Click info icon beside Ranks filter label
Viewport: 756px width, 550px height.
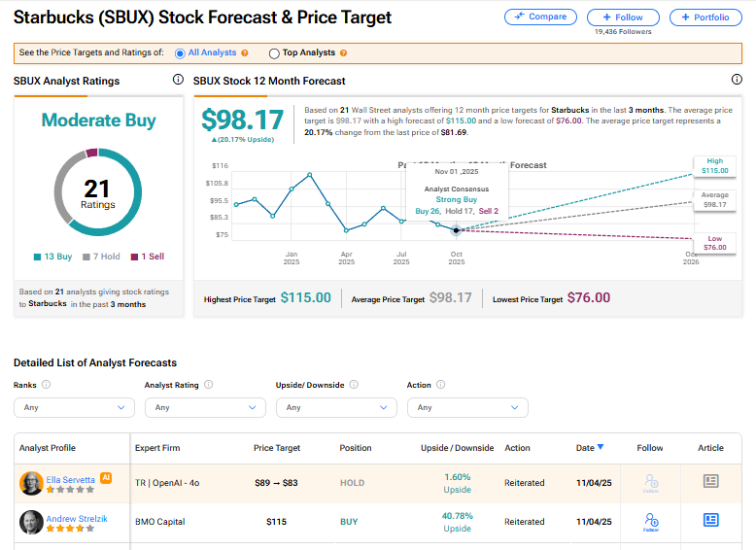tap(46, 385)
